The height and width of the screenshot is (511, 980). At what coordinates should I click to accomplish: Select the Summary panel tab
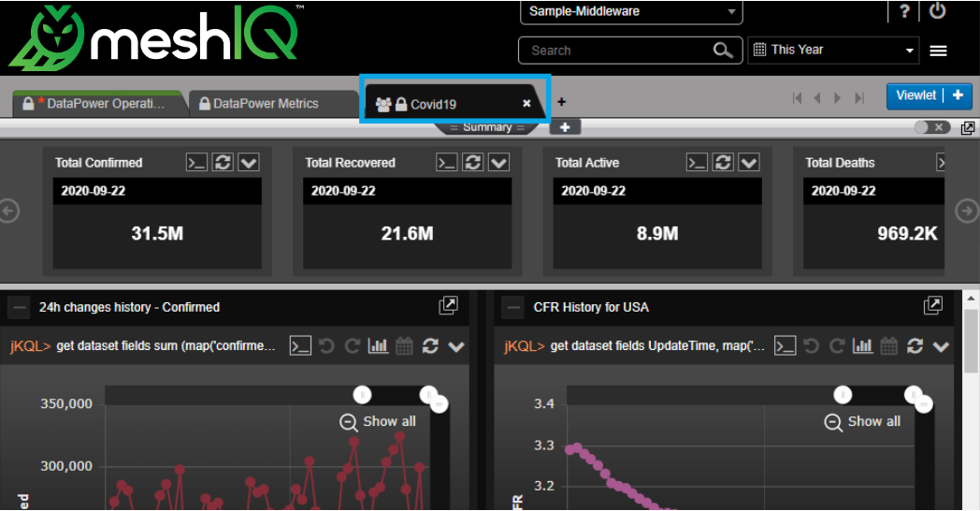pyautogui.click(x=487, y=127)
